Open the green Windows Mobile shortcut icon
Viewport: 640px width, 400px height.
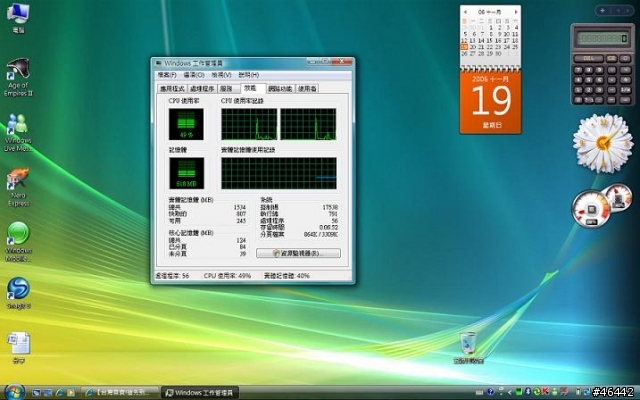(18, 242)
